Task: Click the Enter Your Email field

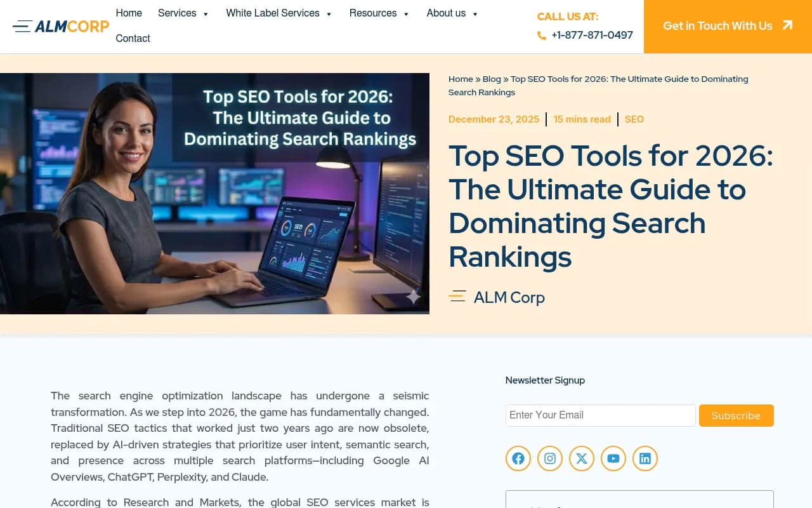Action: (x=600, y=415)
